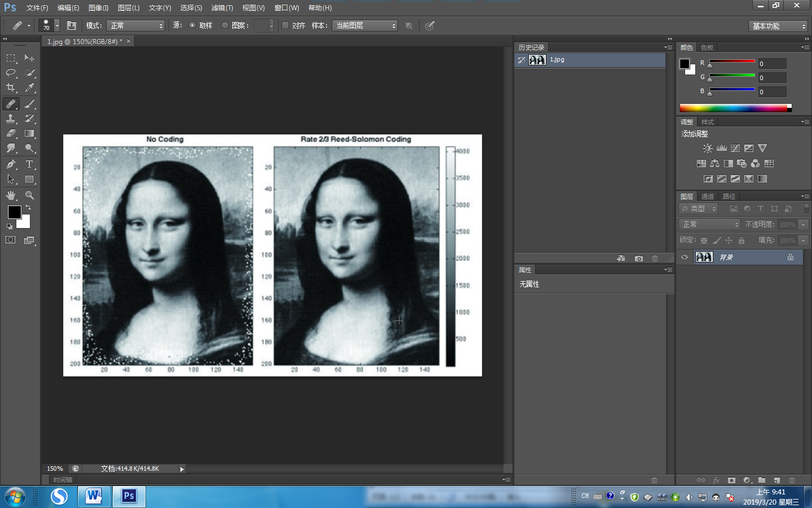Toggle layer filter on/off switch
The image size is (812, 508).
click(x=806, y=208)
